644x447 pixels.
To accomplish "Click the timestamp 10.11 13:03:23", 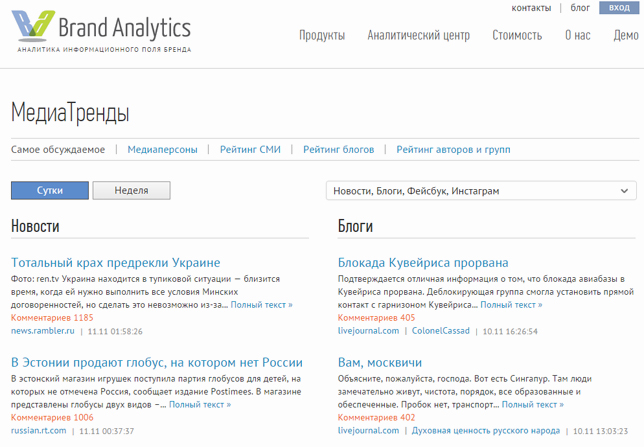I will [600, 431].
